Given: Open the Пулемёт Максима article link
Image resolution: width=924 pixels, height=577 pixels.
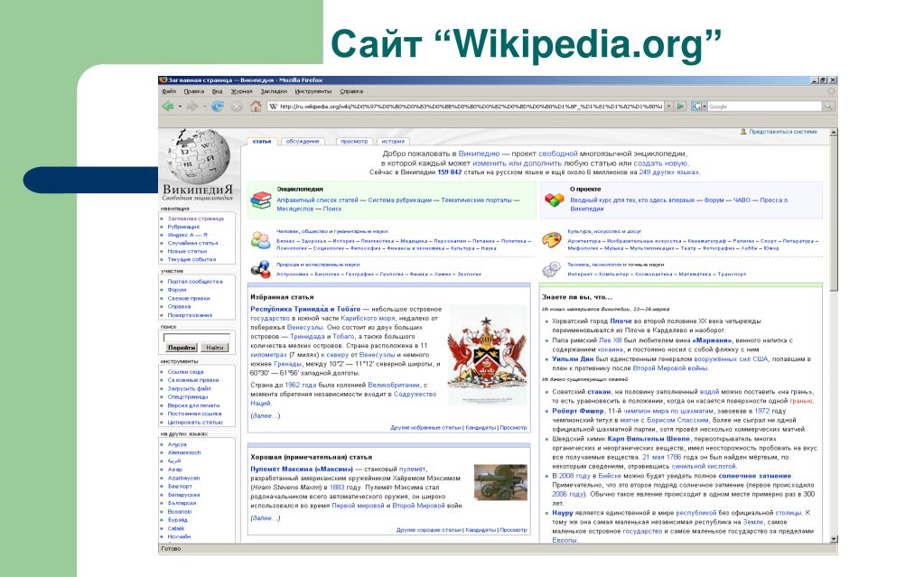Looking at the screenshot, I should point(302,470).
